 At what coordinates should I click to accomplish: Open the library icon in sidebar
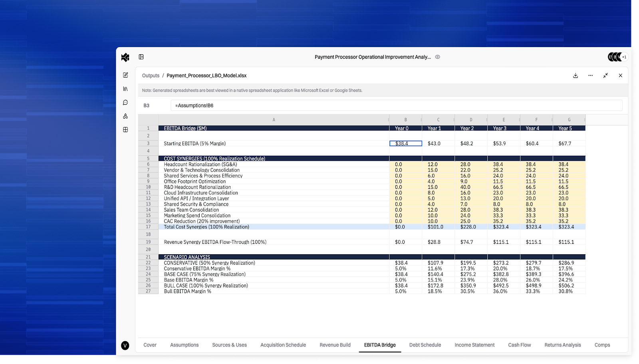coord(125,89)
